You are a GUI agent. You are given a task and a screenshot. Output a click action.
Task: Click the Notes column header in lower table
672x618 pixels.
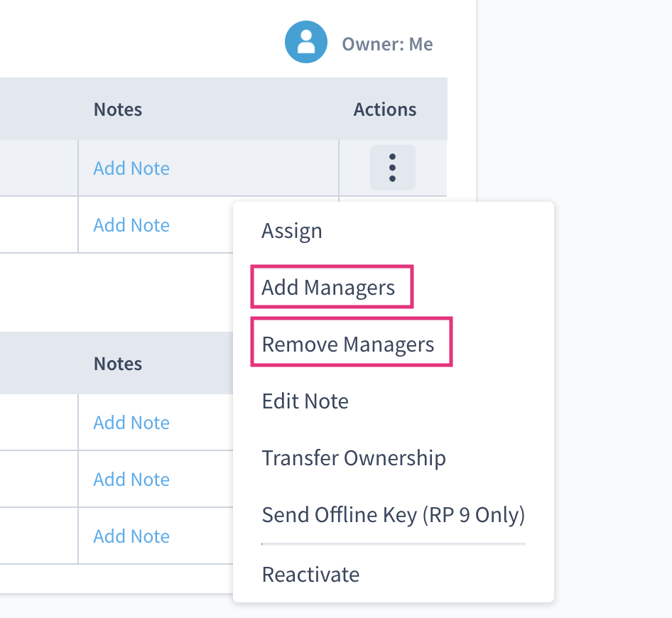tap(118, 364)
